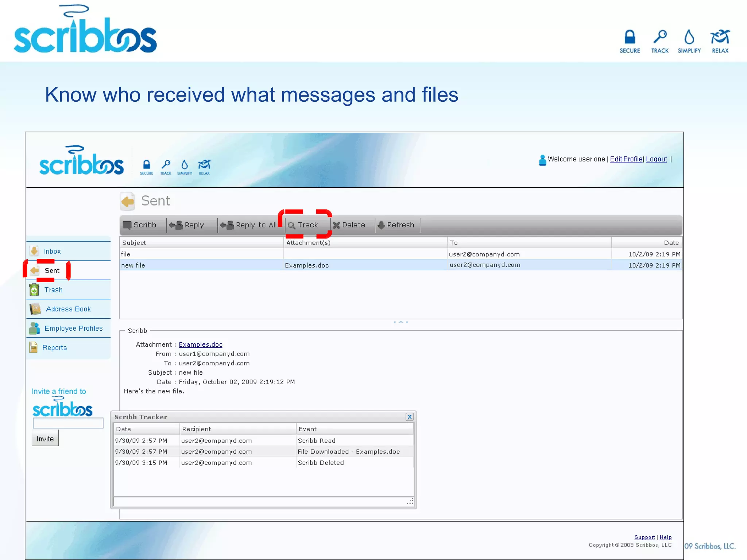Click the Reports document icon

[x=33, y=347]
